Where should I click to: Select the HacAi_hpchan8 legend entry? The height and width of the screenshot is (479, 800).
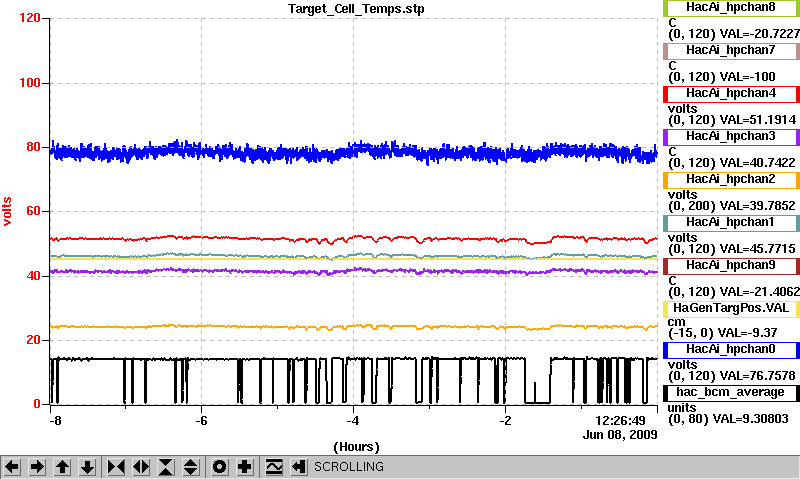pos(731,7)
